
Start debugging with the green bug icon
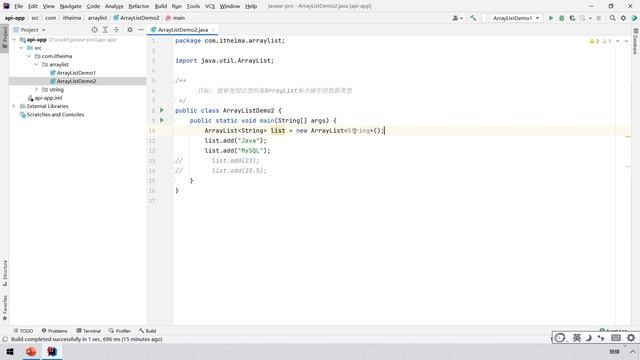tap(562, 18)
